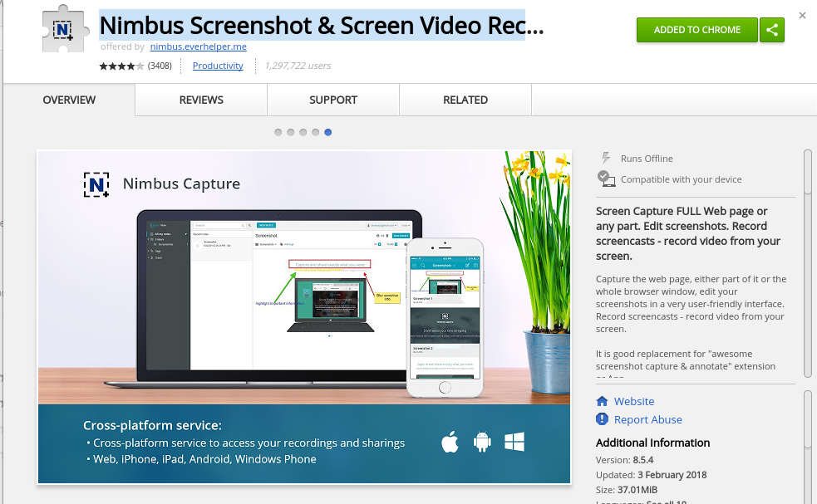Click the 'Version: 8.5.4' text
The width and height of the screenshot is (817, 504).
624,460
